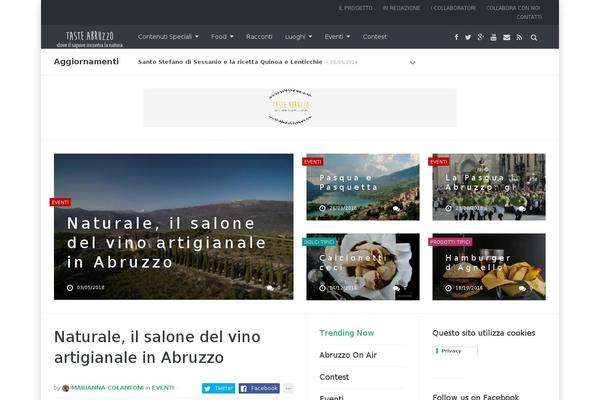
Task: Click the search magnifier icon
Action: click(x=534, y=38)
